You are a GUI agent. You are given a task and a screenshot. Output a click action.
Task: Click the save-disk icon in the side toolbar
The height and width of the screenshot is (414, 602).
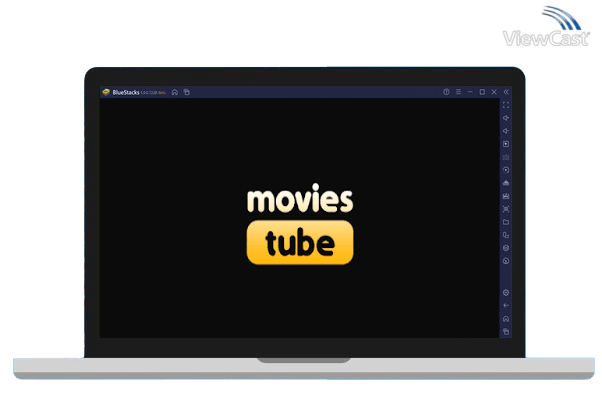pos(506,196)
